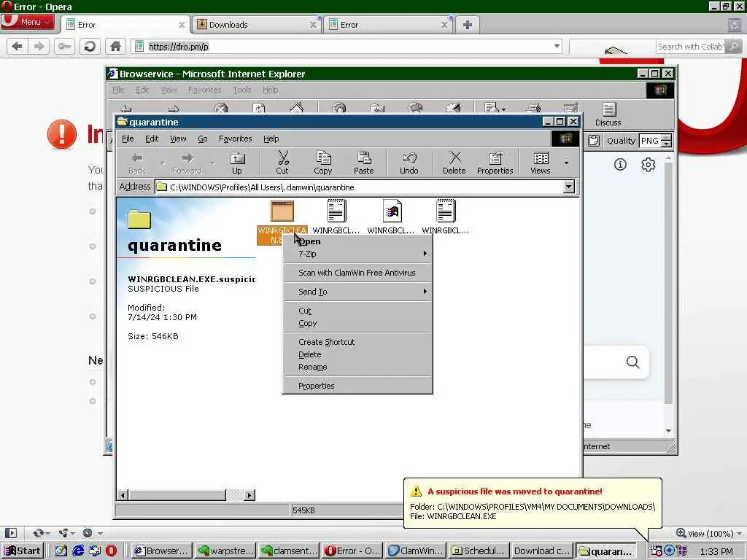Choose Cut in the context menu

(x=357, y=311)
